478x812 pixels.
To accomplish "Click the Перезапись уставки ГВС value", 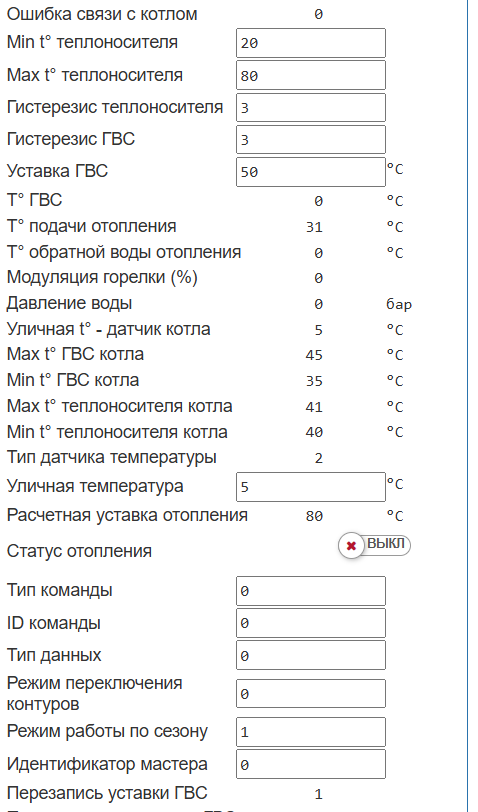I will coord(318,794).
